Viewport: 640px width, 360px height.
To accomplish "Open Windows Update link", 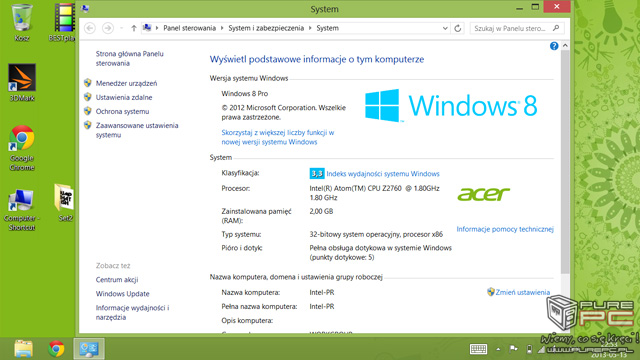I will click(x=122, y=294).
